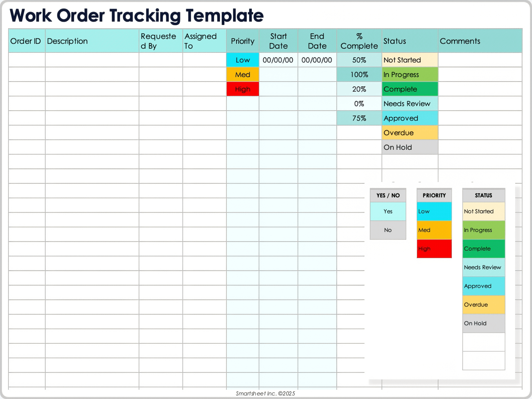Viewport: 532px width, 399px height.
Task: Select Needs Review status cell in table
Action: (410, 104)
